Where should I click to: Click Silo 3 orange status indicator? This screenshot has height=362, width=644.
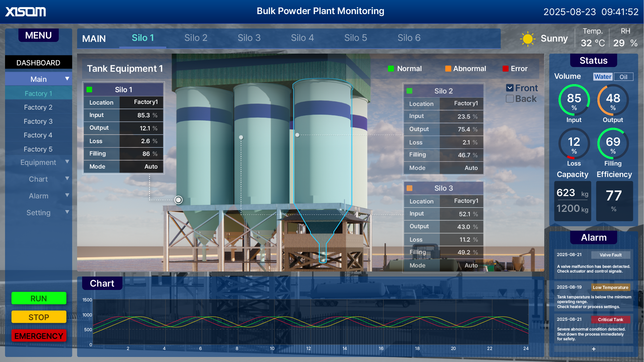[x=409, y=188]
